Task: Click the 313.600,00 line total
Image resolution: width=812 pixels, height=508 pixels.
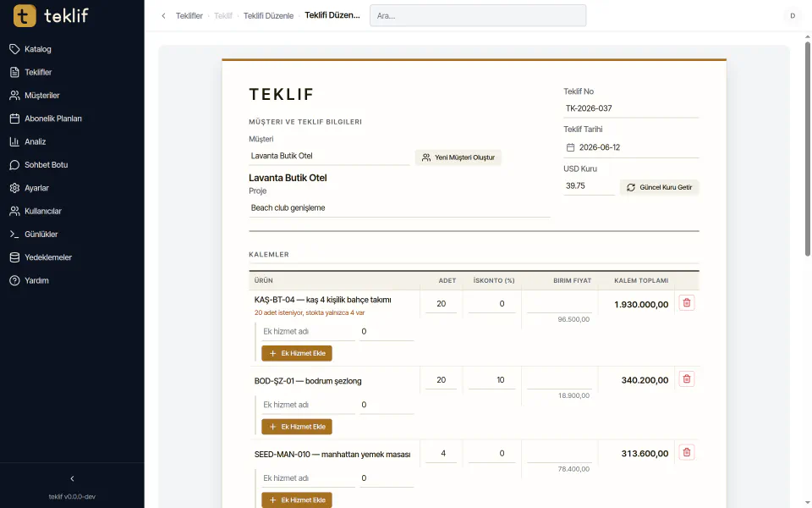Action: [645, 454]
